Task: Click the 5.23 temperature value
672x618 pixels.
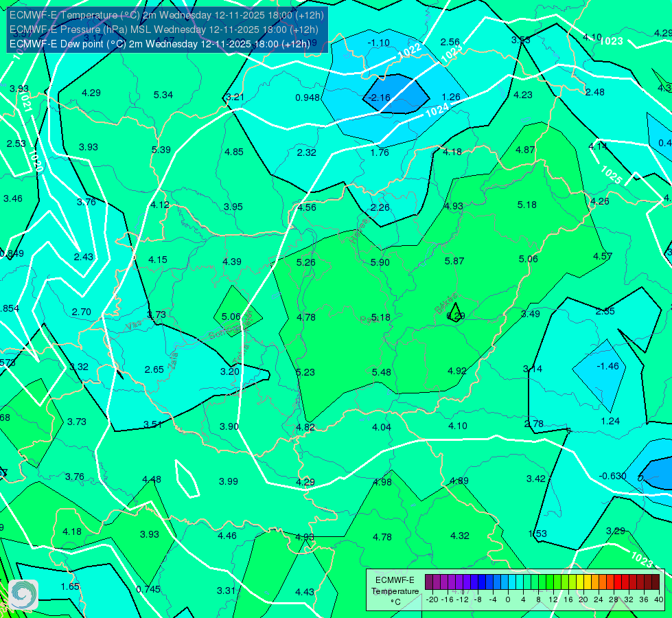Action: pyautogui.click(x=305, y=372)
